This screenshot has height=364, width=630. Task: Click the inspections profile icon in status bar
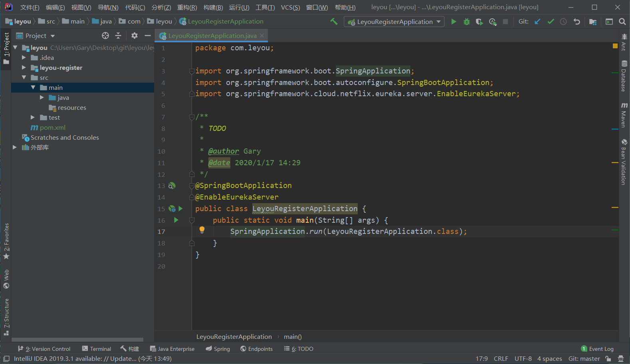[620, 359]
